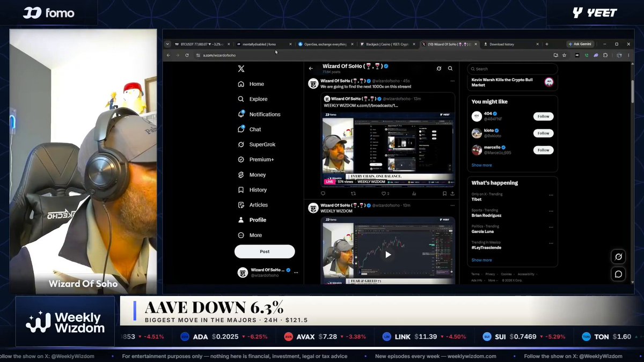Click the Grok icon in profile header
This screenshot has width=644, height=362.
[x=439, y=69]
